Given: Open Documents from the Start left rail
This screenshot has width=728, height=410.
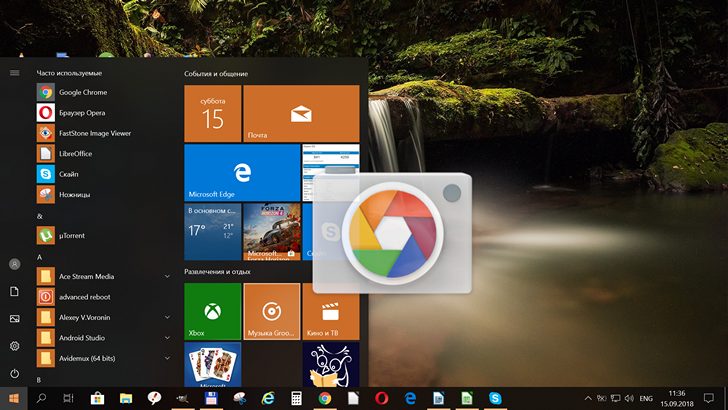Looking at the screenshot, I should [x=14, y=291].
